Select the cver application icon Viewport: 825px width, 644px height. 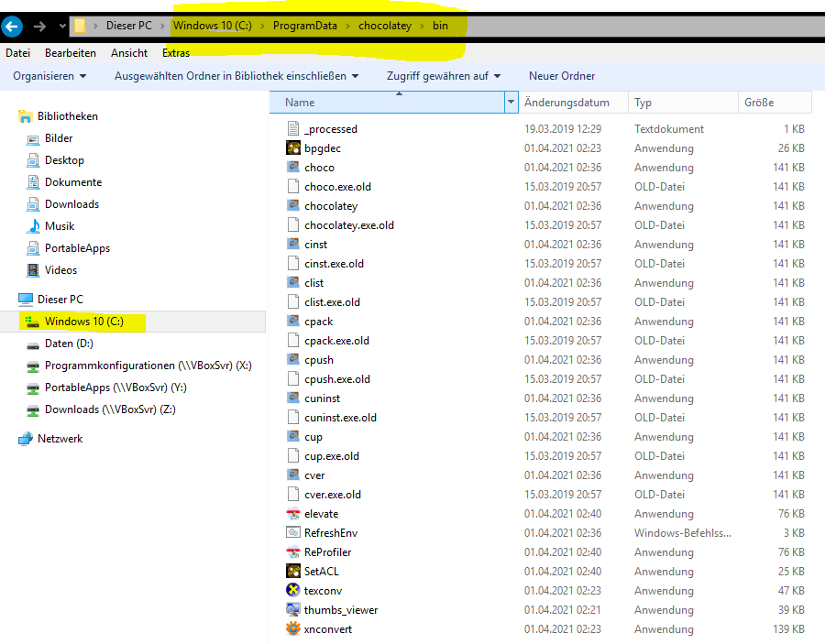pyautogui.click(x=293, y=475)
